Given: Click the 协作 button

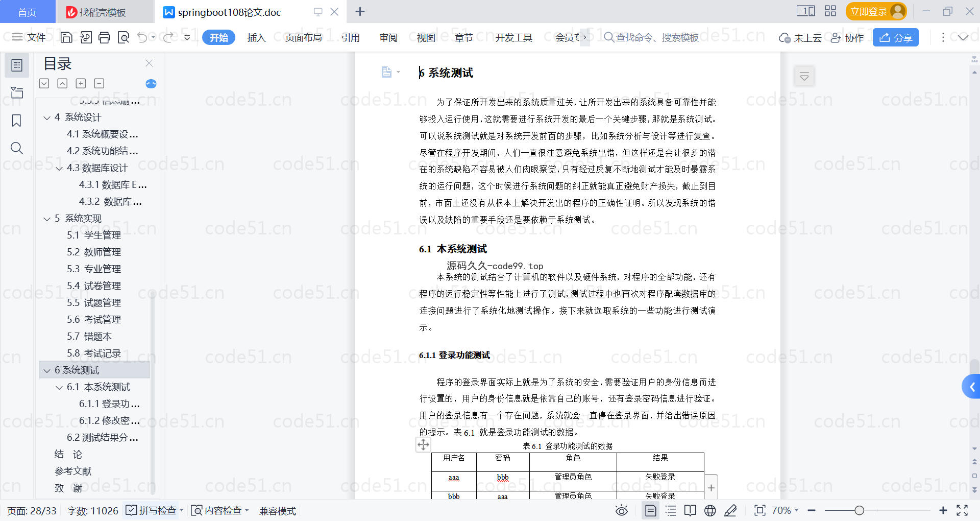Looking at the screenshot, I should 847,37.
